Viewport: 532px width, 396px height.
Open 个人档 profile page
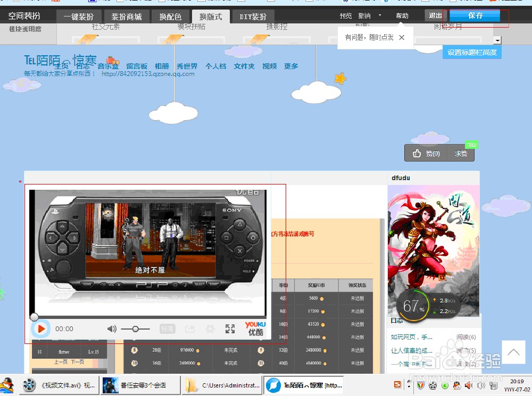tap(216, 66)
